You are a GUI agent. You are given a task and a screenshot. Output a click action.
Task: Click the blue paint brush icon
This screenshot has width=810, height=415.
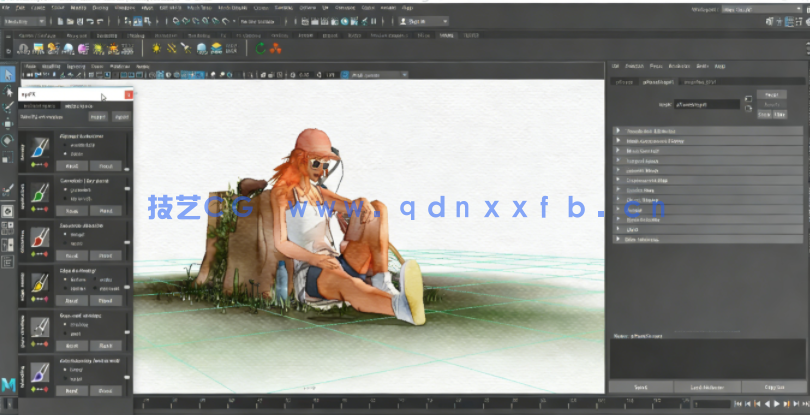pos(40,148)
